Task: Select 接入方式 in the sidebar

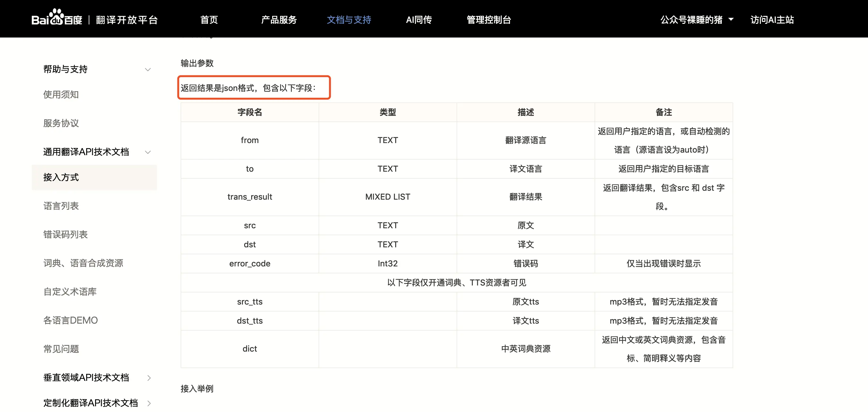Action: click(x=61, y=177)
